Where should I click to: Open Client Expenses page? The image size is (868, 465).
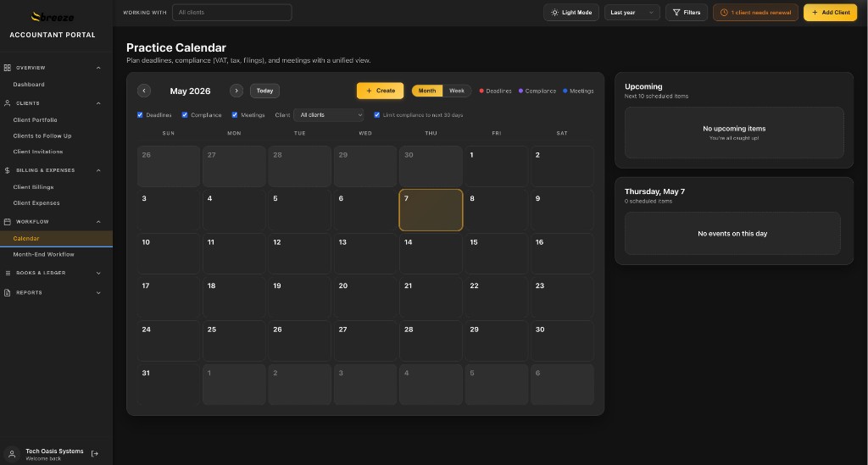[36, 203]
